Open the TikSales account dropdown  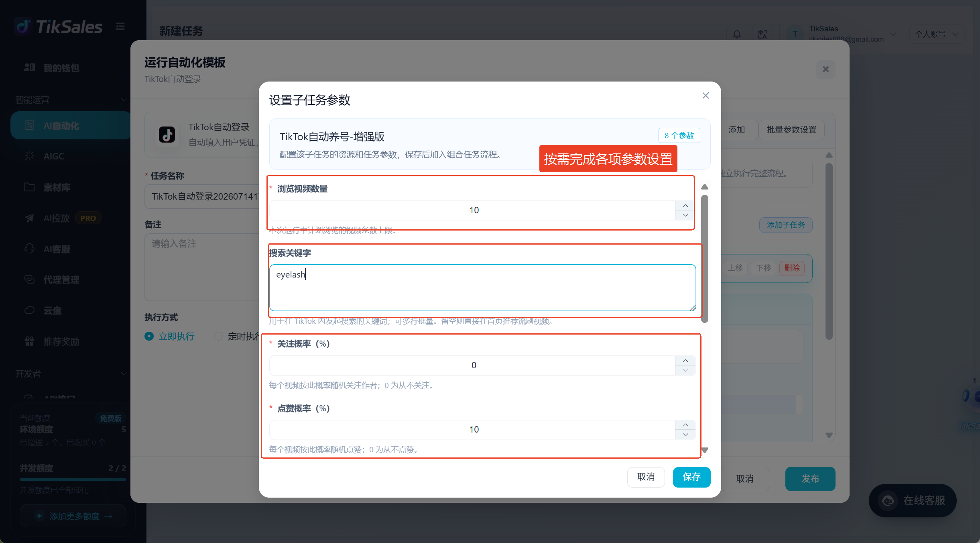(893, 34)
